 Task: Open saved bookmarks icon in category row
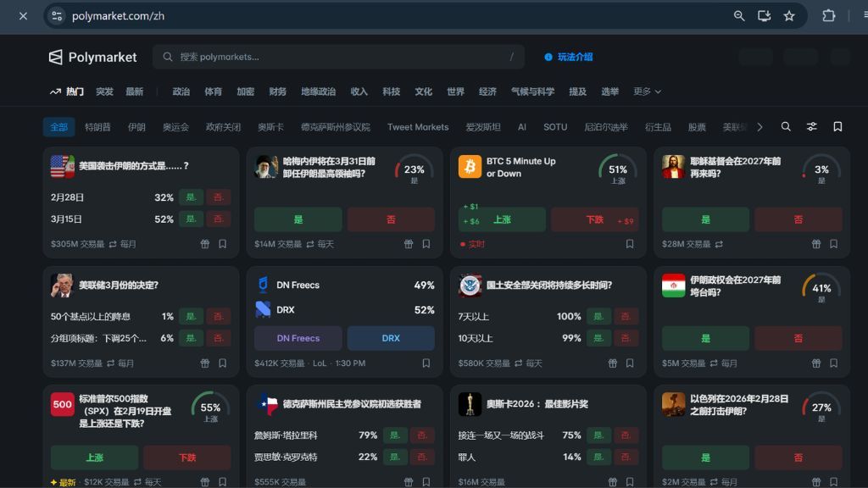[837, 127]
